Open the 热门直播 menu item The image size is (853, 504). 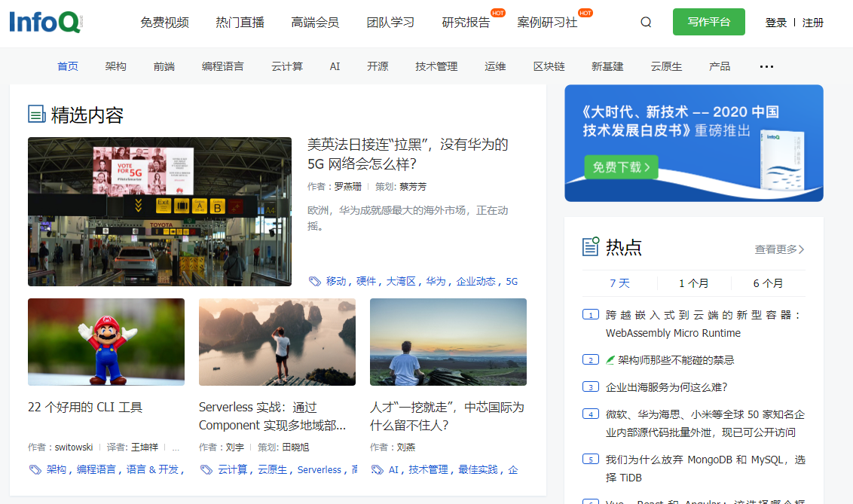click(239, 23)
